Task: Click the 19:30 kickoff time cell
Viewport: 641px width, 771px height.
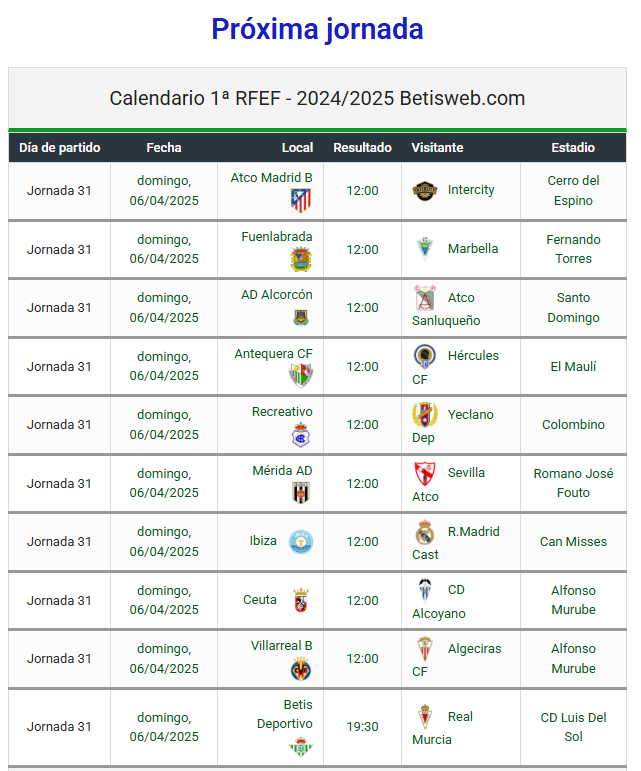Action: coord(362,727)
